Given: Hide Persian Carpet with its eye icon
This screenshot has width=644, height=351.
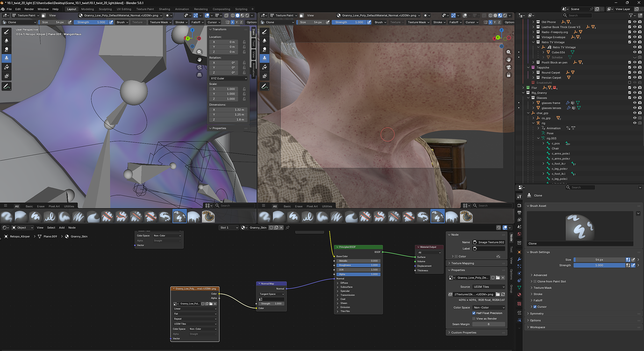Looking at the screenshot, I should (635, 78).
